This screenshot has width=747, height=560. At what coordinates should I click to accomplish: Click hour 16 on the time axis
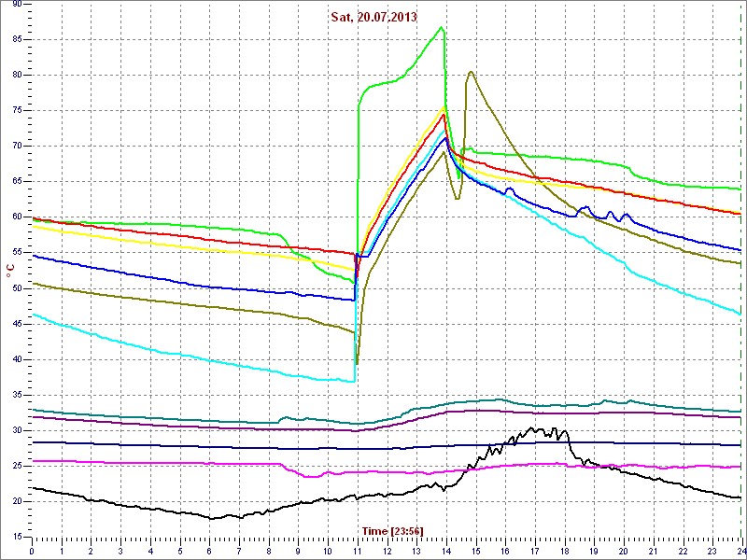505,551
